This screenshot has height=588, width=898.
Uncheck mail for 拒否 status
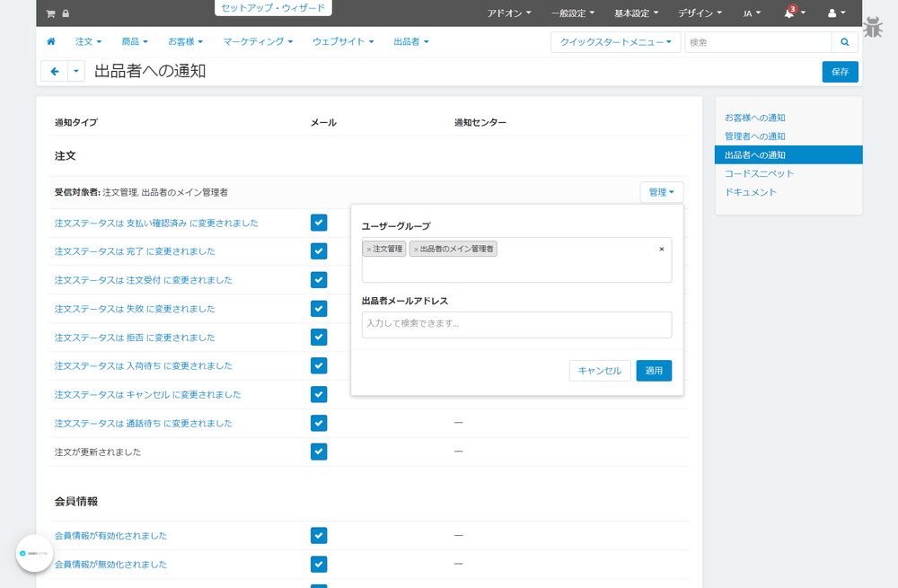319,338
